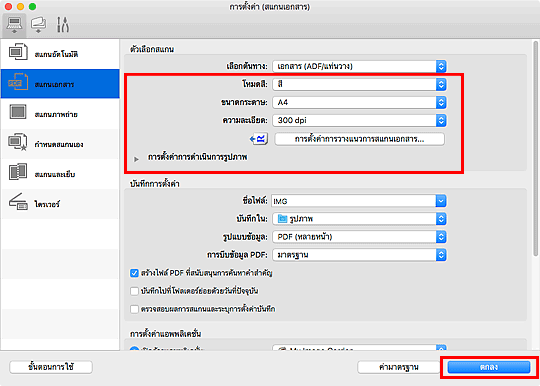Enable save to dated subfolder checkbox

(x=134, y=291)
